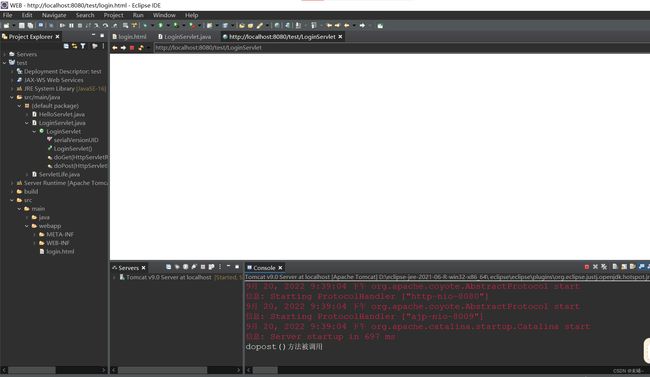Screen dimensions: 650x377
Task: Collapse the (default package) node
Action: point(19,106)
